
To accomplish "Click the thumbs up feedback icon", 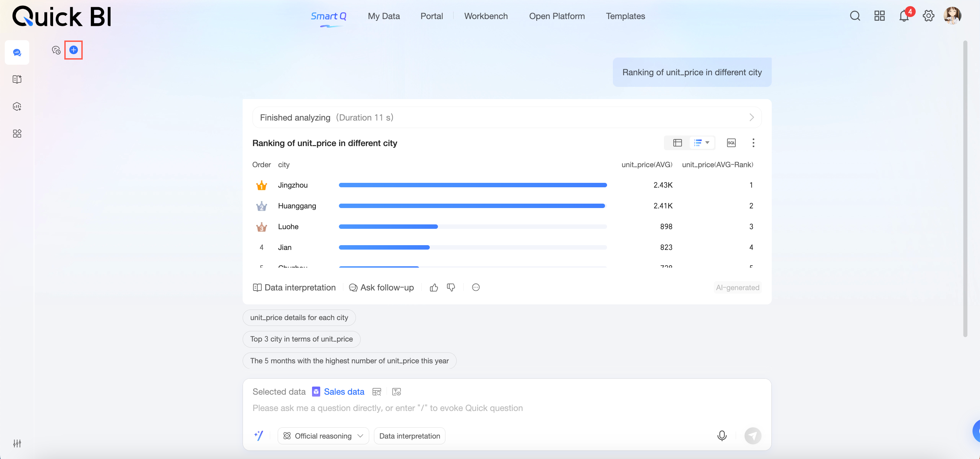I will click(434, 287).
